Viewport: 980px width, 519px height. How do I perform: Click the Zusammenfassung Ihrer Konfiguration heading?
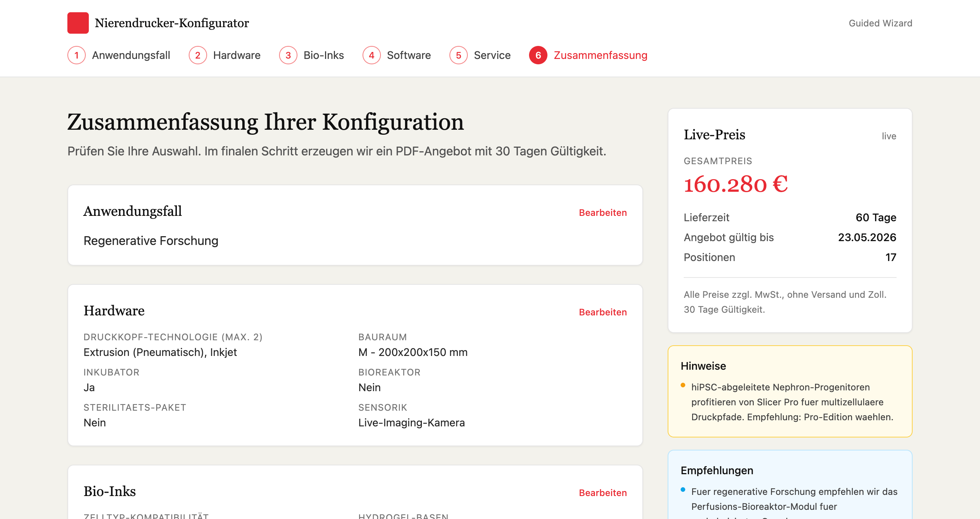pyautogui.click(x=265, y=122)
